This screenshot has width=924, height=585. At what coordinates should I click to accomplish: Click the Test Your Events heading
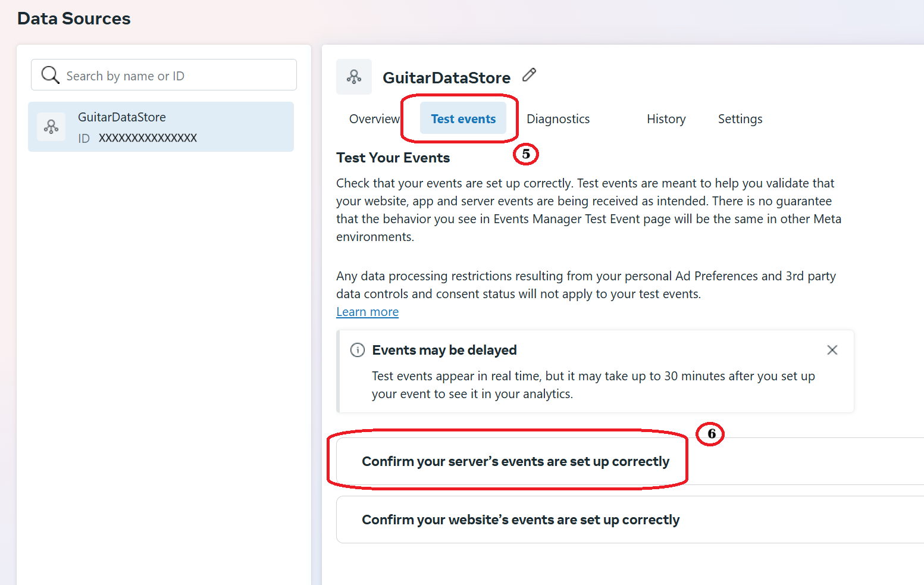(x=393, y=158)
